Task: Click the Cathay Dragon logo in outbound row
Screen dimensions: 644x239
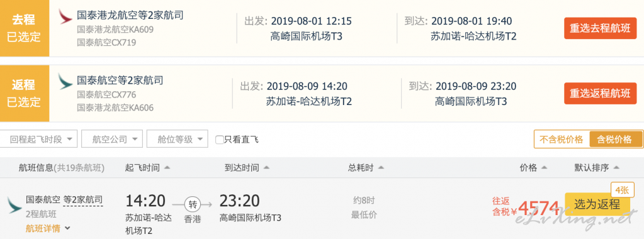Action: point(65,16)
